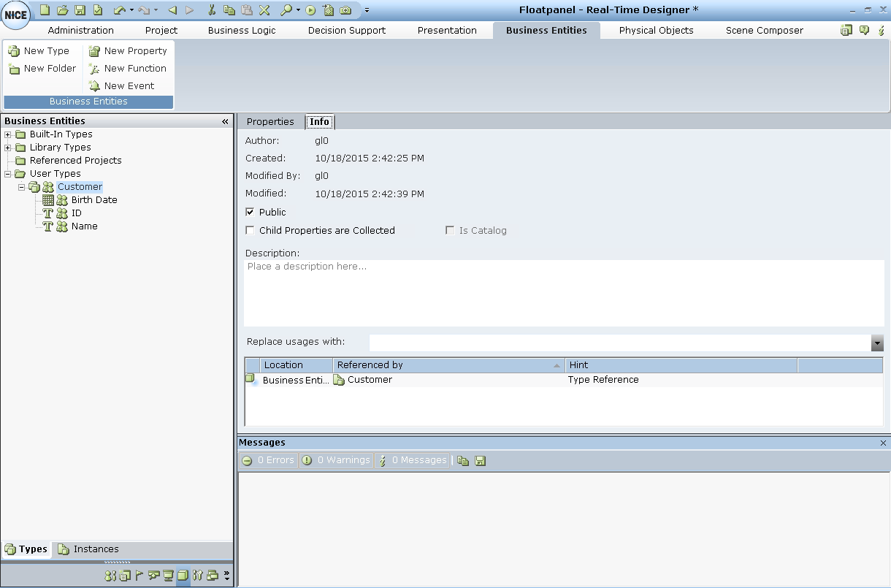Collapse the Customer tree node
Viewport: 891px width, 588px height.
click(22, 187)
